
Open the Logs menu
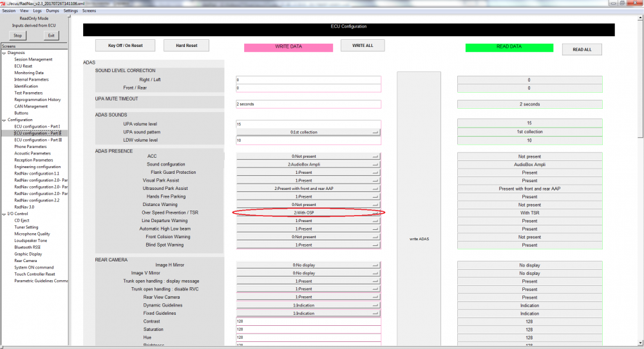[x=37, y=11]
